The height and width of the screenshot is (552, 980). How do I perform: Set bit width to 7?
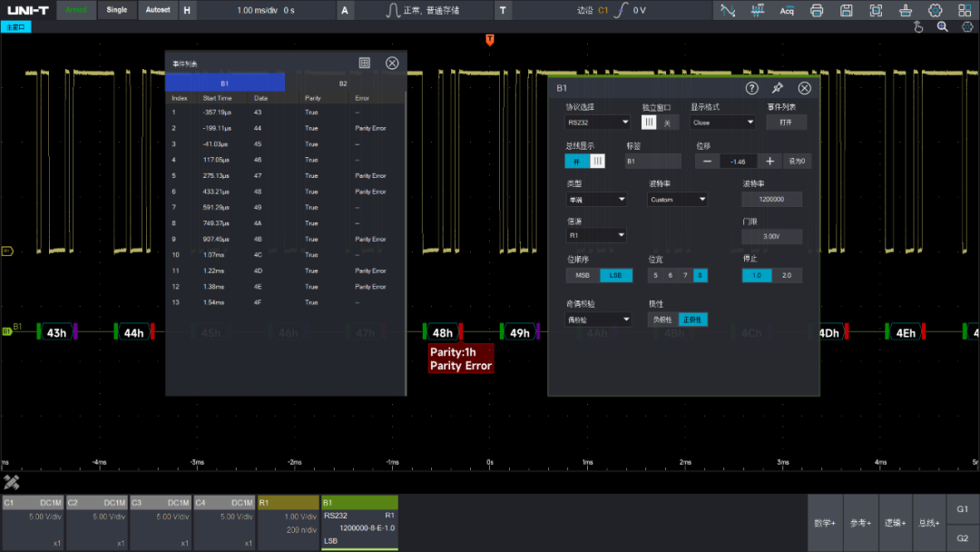(x=685, y=275)
